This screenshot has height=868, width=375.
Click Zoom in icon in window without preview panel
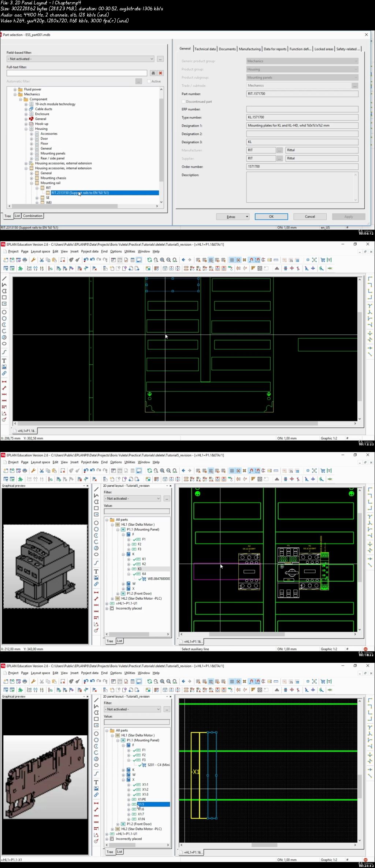(x=162, y=260)
